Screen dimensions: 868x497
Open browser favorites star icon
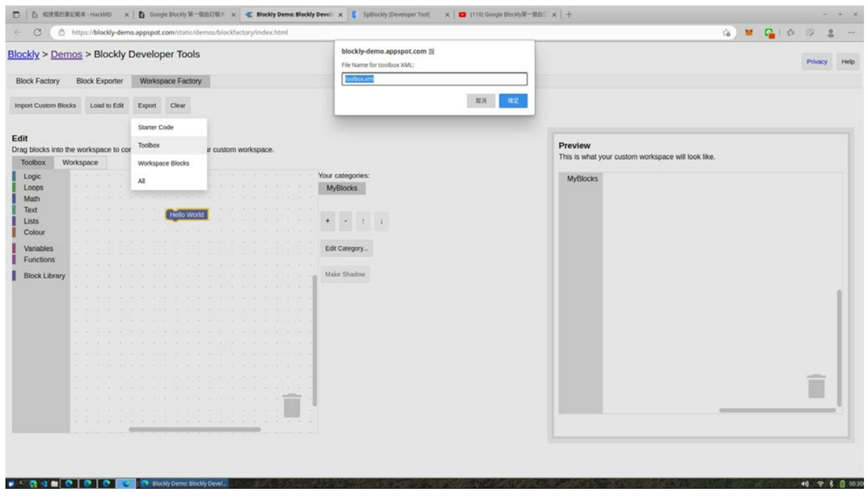coord(790,32)
